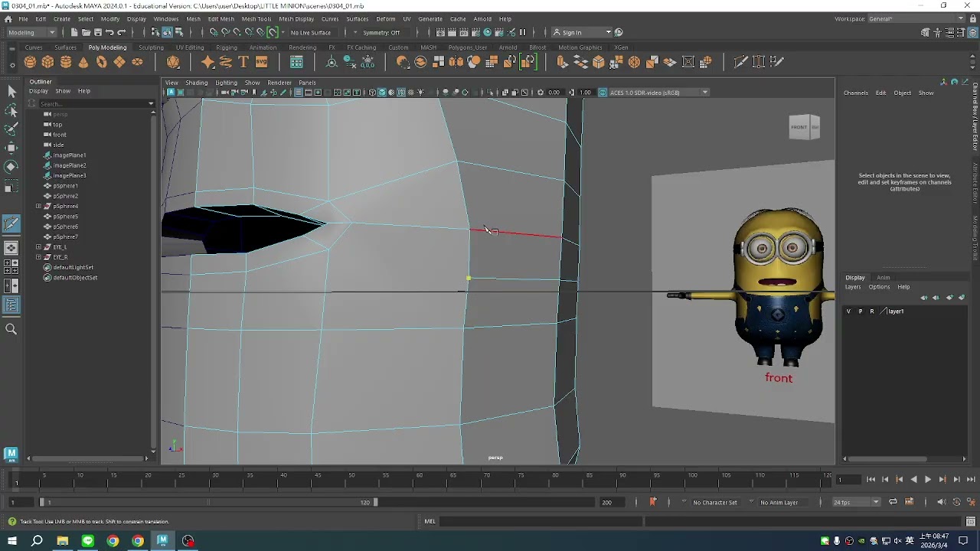The image size is (980, 551).
Task: Click the No Live Surface field
Action: click(312, 32)
